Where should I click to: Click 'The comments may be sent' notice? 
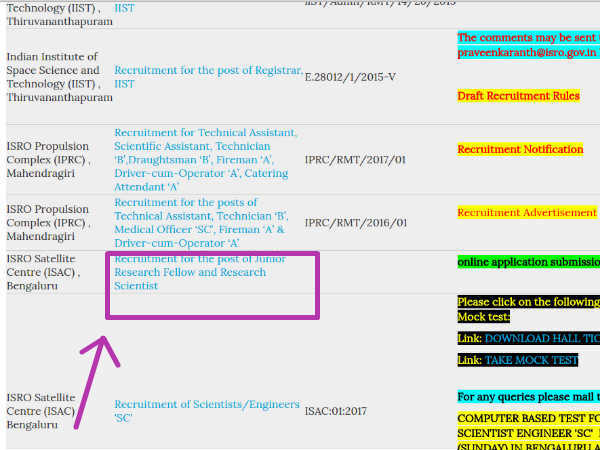point(528,38)
